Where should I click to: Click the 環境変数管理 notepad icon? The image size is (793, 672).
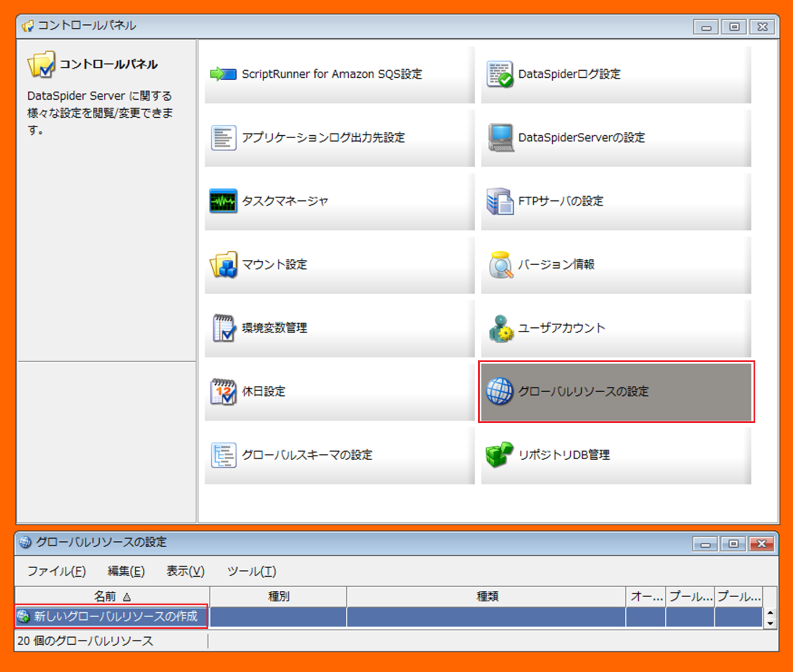click(223, 328)
